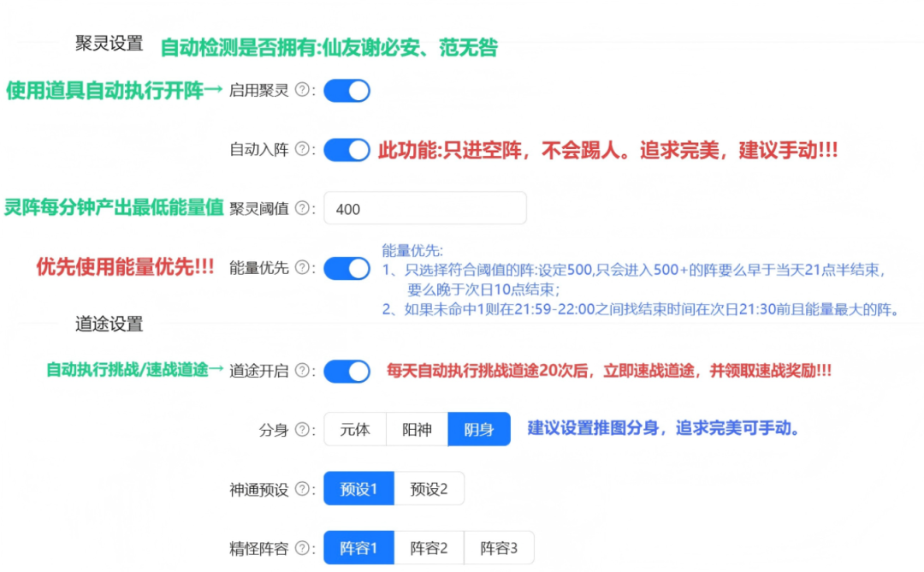Screen dimensions: 924x572
Task: Toggle the 道途开启 switch
Action: (346, 371)
